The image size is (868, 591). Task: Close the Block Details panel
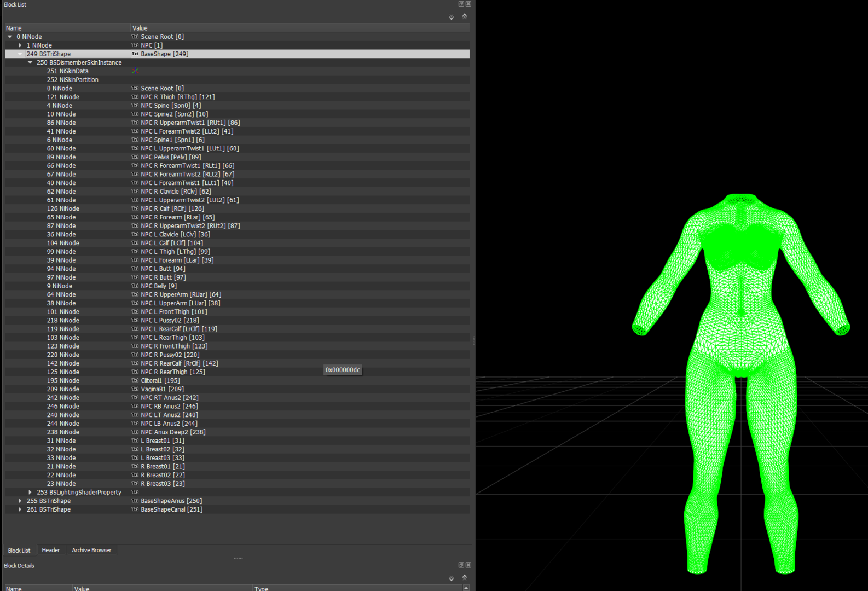(x=468, y=565)
